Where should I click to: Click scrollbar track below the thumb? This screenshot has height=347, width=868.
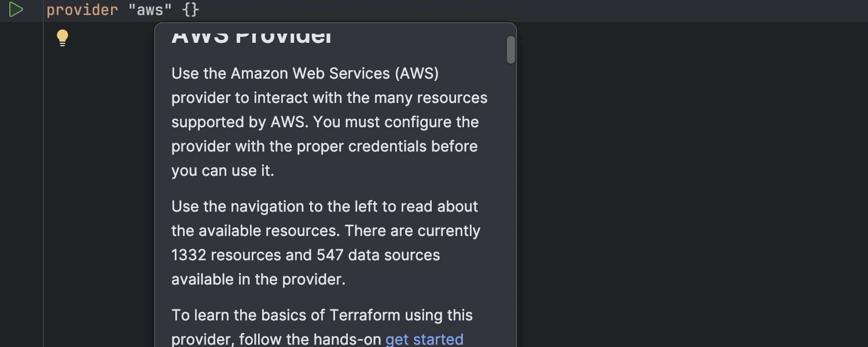[510, 202]
